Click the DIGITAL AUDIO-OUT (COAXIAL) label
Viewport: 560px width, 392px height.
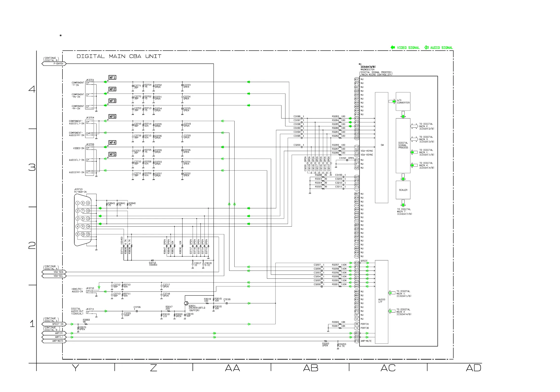77,311
